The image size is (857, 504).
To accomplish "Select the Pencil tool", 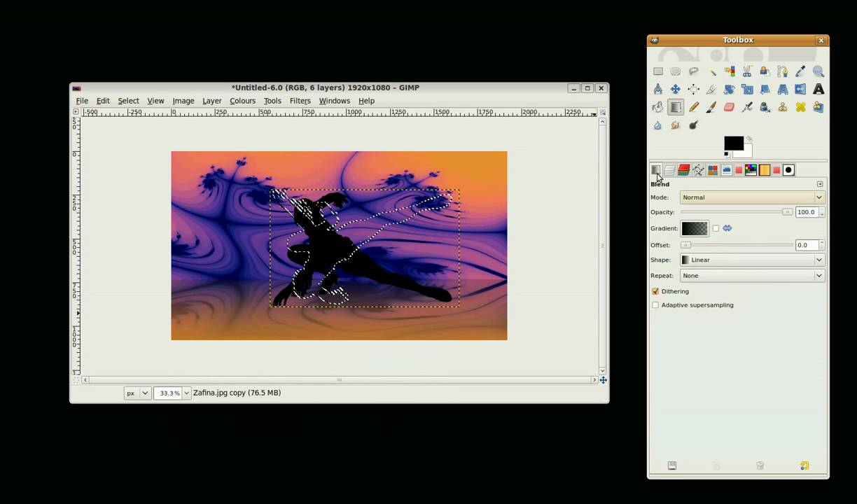I will [693, 107].
